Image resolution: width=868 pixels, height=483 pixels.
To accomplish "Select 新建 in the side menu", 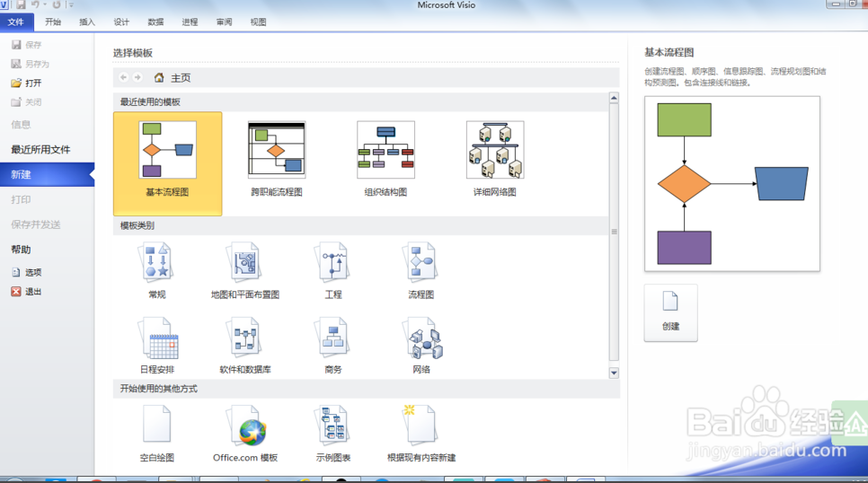I will click(47, 174).
